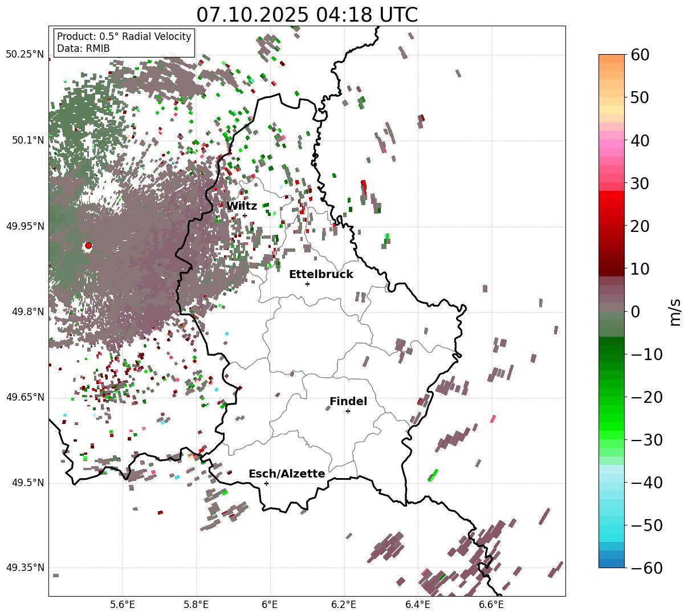688x616 pixels.
Task: Click the 6.6°E longitude label
Action: (x=492, y=605)
